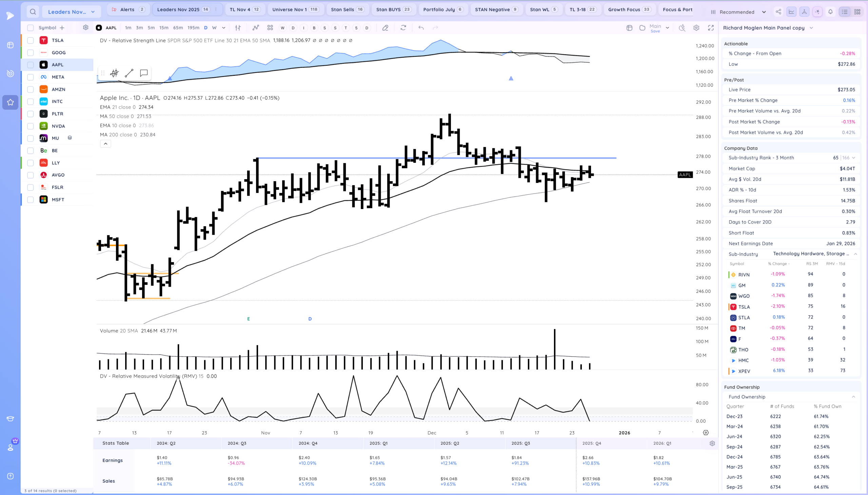This screenshot has width=868, height=495.
Task: Check the TSLA row checkbox
Action: tap(31, 40)
